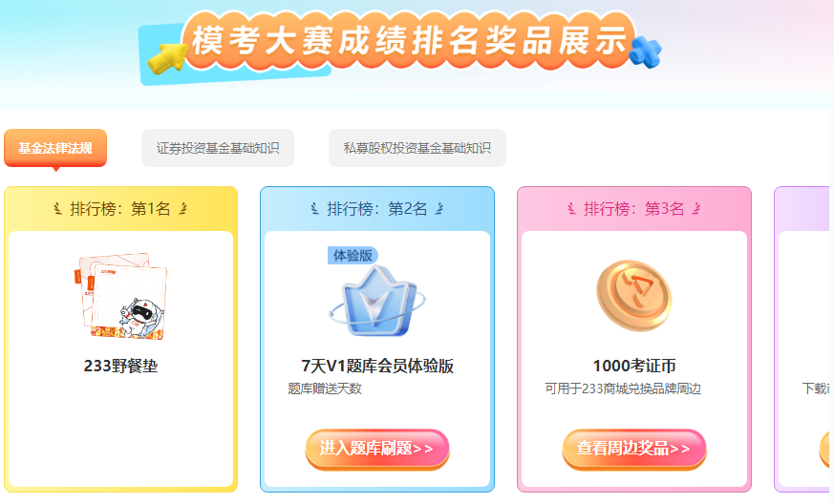Click the blue cross decoration on banner
This screenshot has height=504, width=834.
(x=645, y=52)
